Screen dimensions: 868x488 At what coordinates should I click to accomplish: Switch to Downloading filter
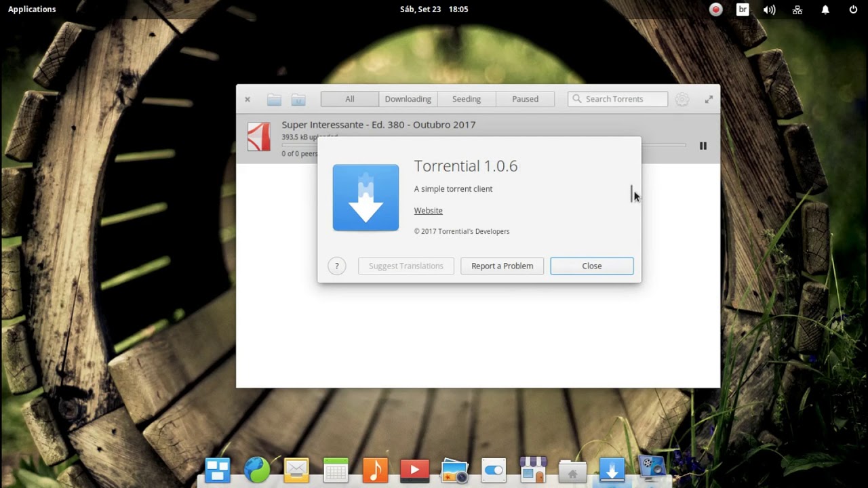click(x=408, y=99)
